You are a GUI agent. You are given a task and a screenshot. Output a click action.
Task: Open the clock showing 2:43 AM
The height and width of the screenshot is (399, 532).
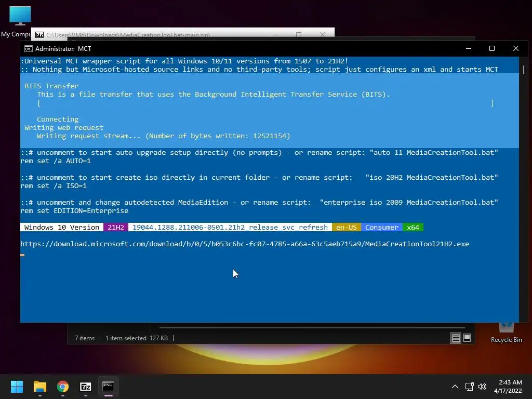[x=508, y=387]
